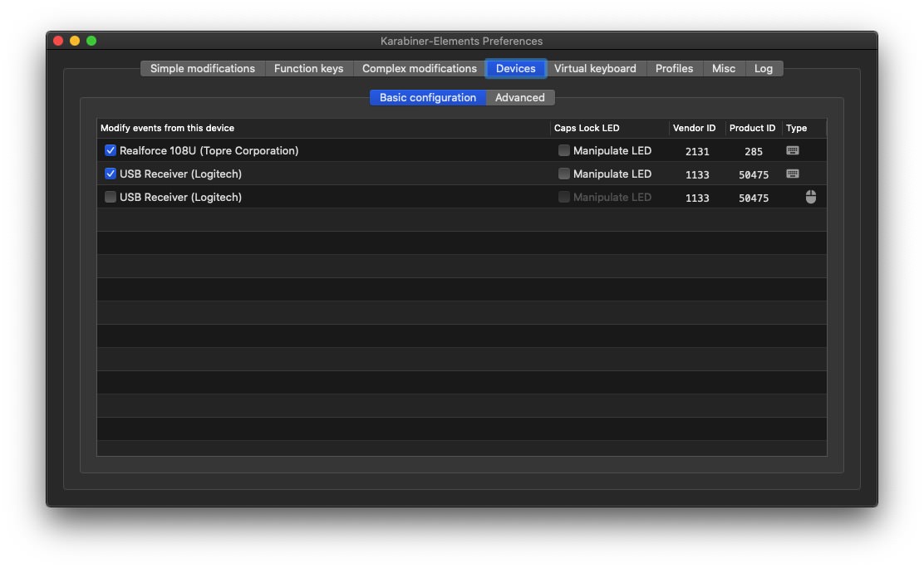Click the keyboard type icon for Realforce 108U
The image size is (924, 568).
tap(793, 150)
